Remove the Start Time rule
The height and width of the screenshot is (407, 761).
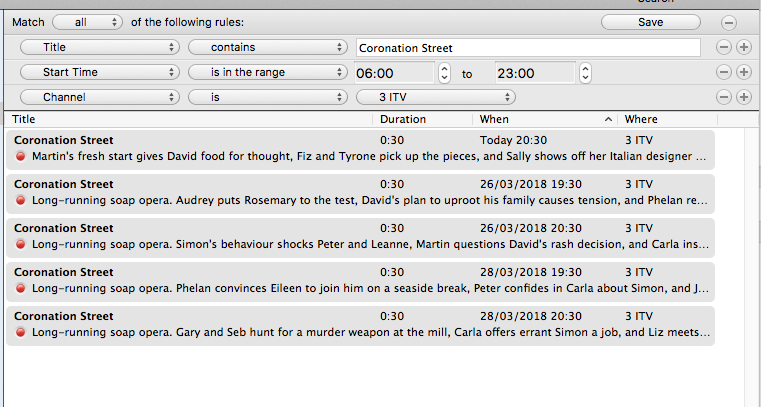pos(723,72)
